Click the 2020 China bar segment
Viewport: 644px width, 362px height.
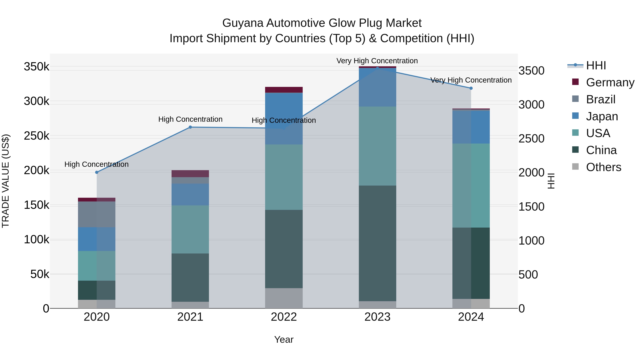pyautogui.click(x=97, y=290)
